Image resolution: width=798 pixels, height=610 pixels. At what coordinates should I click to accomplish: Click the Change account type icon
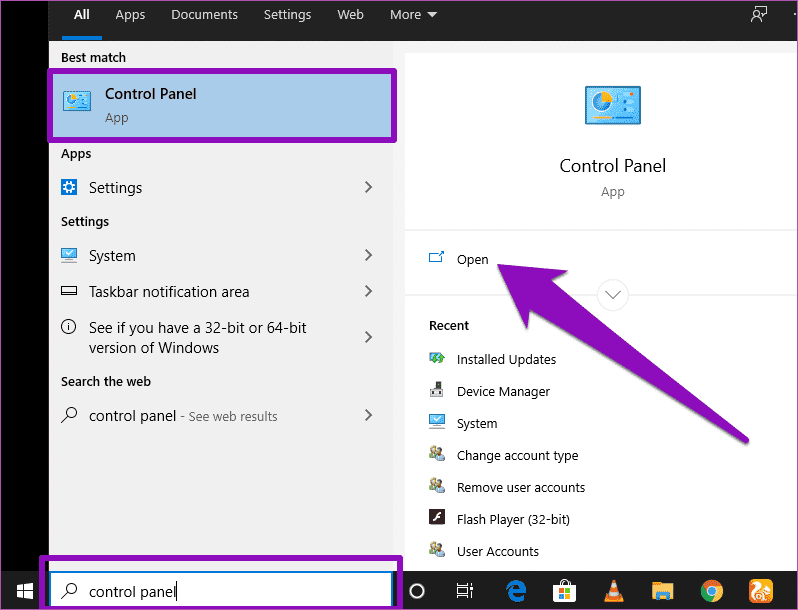point(437,453)
